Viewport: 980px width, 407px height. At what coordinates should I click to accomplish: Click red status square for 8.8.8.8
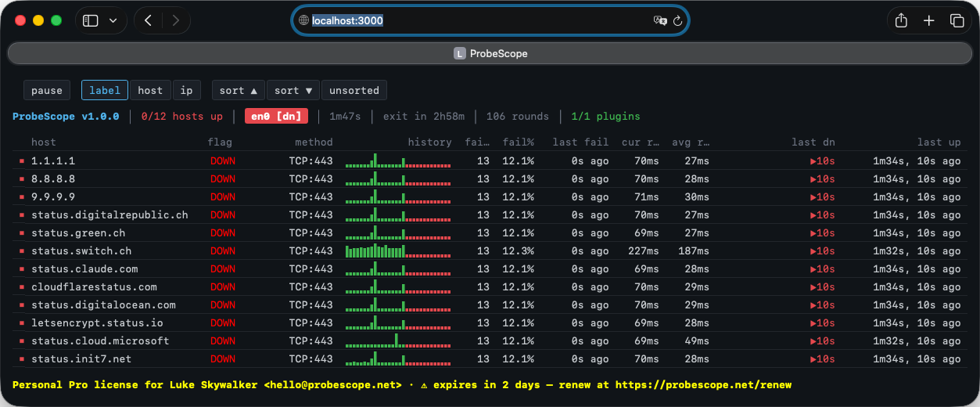(x=22, y=179)
